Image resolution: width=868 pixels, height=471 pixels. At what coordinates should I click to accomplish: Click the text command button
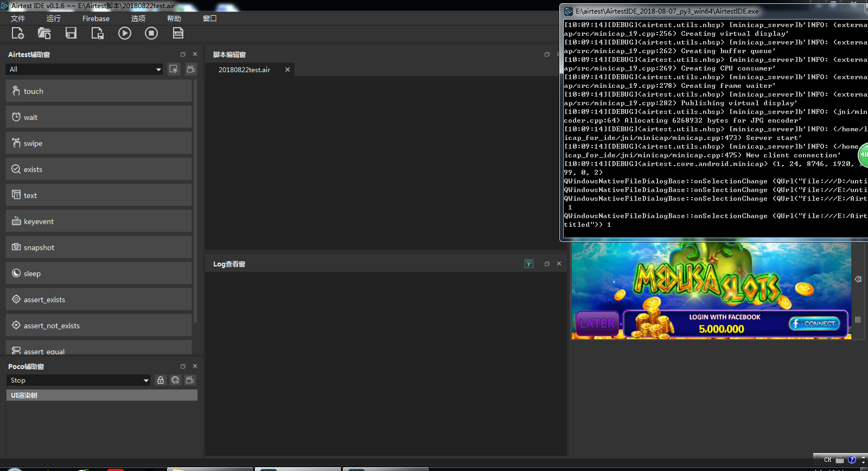click(99, 195)
